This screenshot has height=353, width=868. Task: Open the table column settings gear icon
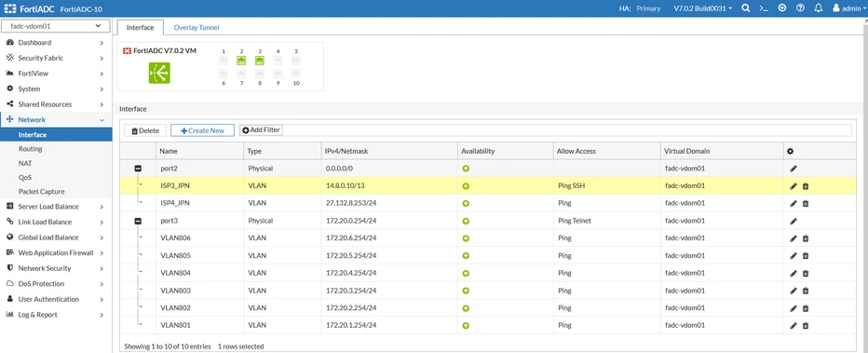point(790,151)
